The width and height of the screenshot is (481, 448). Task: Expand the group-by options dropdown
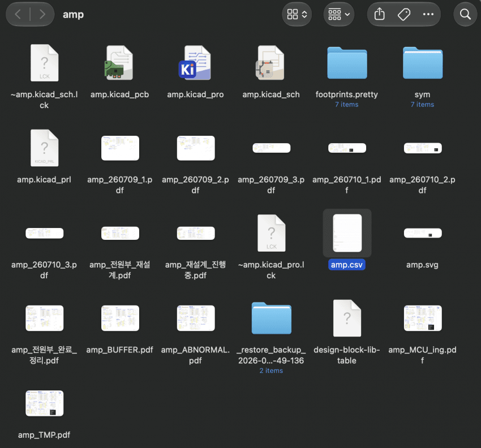pos(338,14)
